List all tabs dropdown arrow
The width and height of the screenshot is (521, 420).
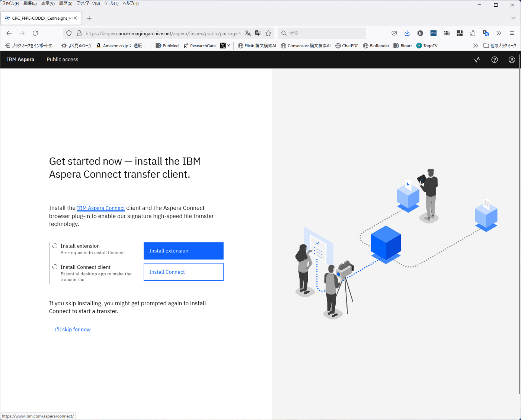513,18
